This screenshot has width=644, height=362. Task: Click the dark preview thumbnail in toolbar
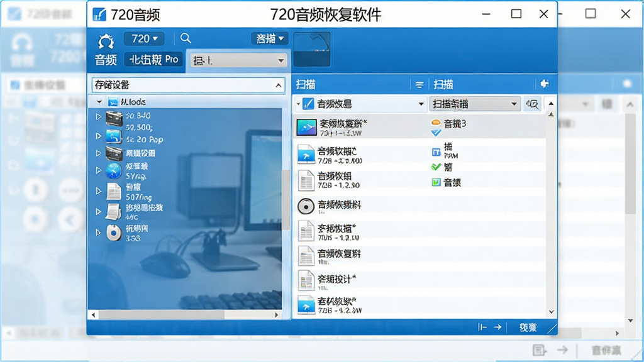pyautogui.click(x=312, y=49)
